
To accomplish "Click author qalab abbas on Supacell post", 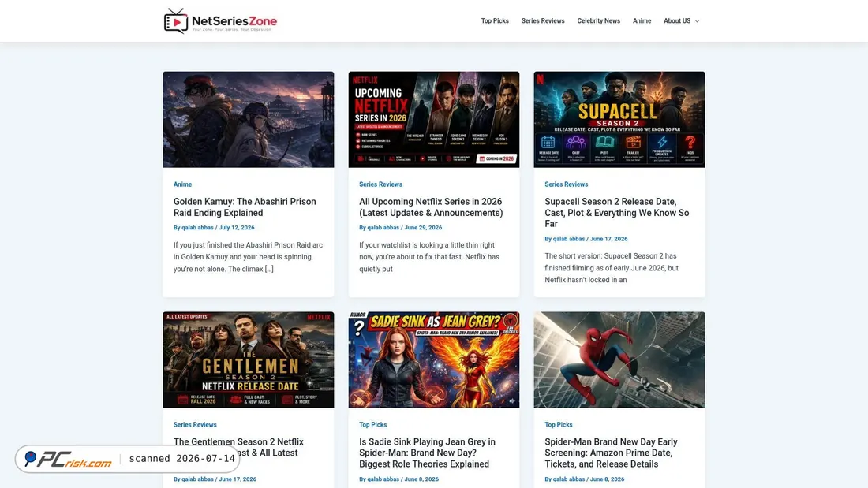I will click(x=568, y=239).
